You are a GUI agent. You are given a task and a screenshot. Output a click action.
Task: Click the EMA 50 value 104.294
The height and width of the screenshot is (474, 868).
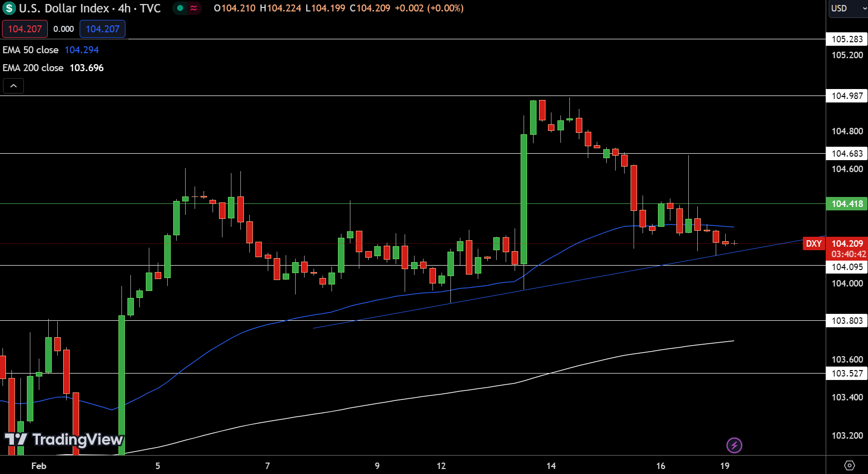(x=82, y=50)
